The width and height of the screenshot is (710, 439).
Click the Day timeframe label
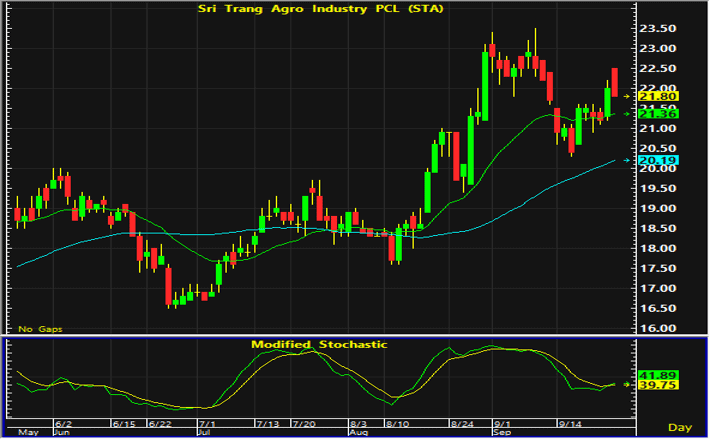[680, 427]
